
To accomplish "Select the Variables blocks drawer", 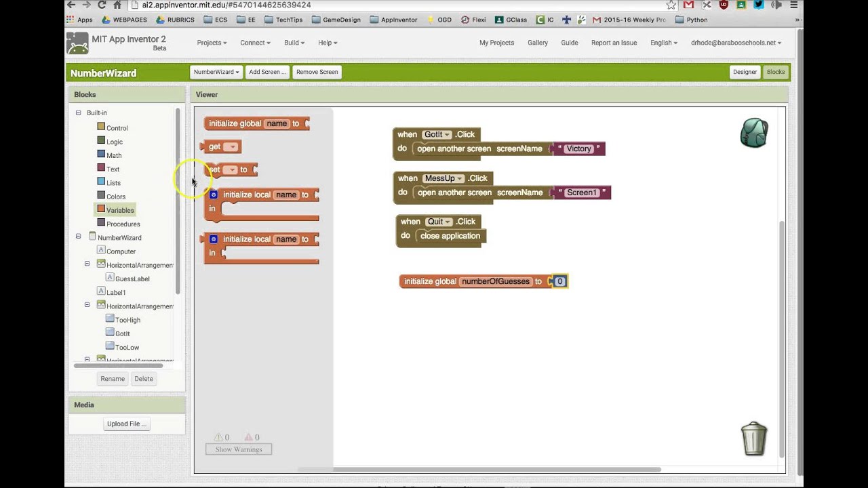I will pos(115,210).
